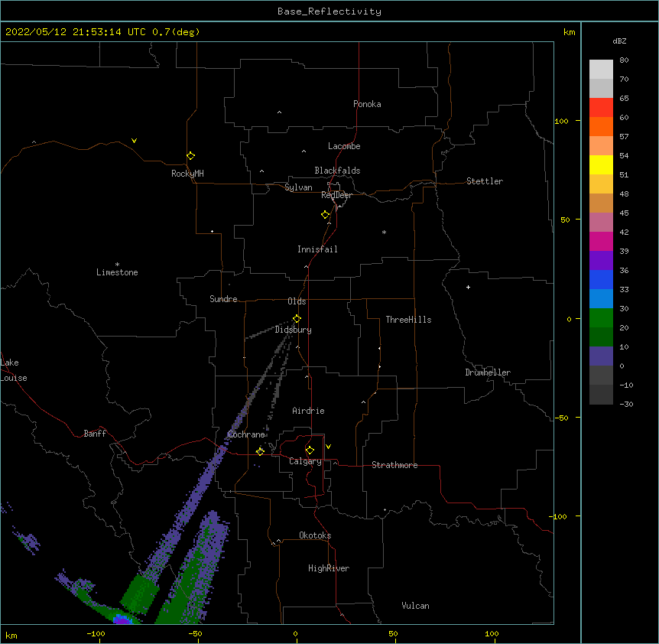Image resolution: width=659 pixels, height=644 pixels.
Task: Select the yellow 54 dBZ color swatch
Action: [x=601, y=164]
